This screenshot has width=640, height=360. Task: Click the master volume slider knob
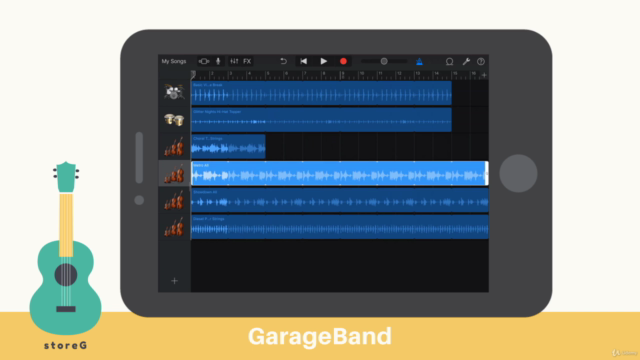point(384,61)
